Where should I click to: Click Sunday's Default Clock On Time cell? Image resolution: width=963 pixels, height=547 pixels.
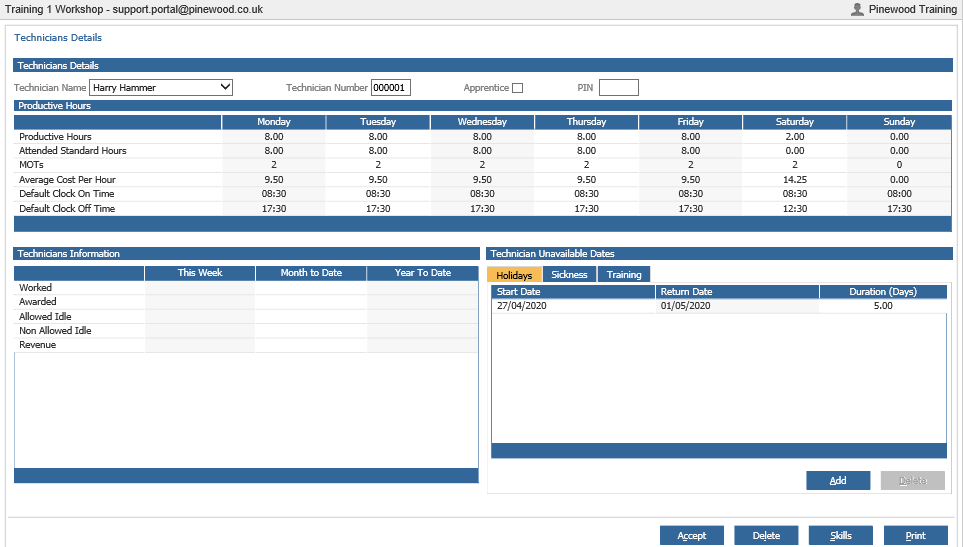pos(899,193)
